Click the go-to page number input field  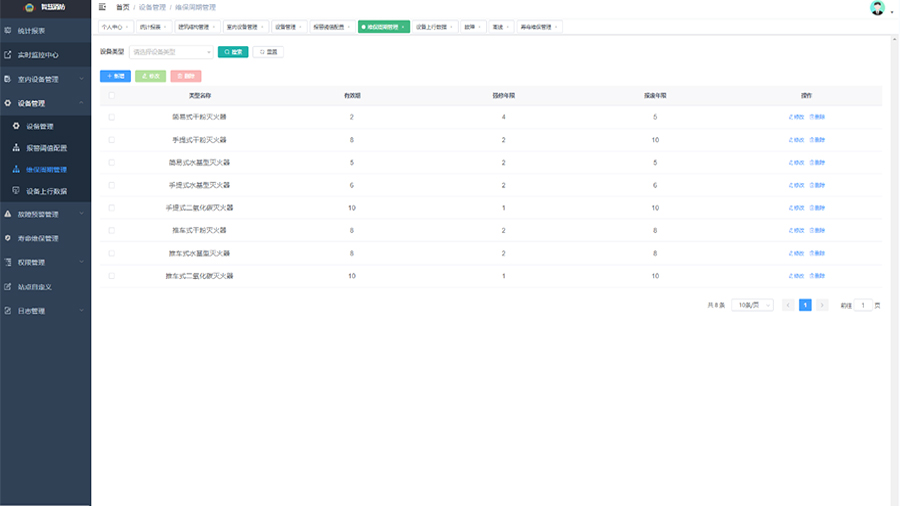tap(863, 305)
